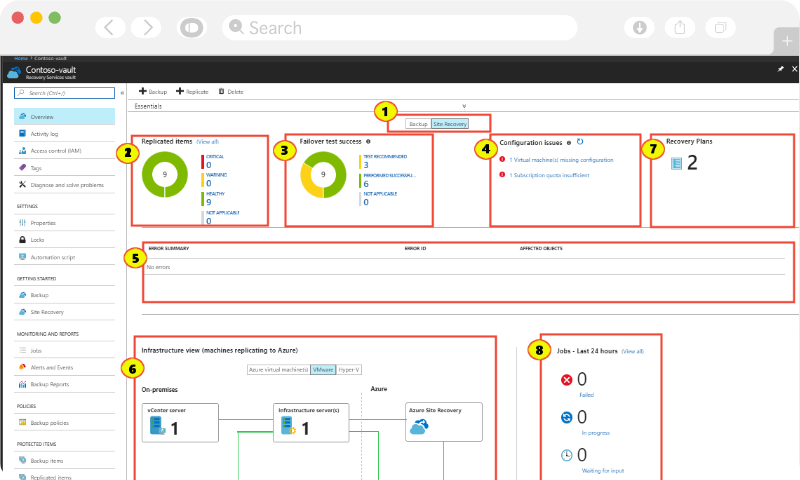Select the Site Recovery toggle option
800x480 pixels.
point(448,124)
